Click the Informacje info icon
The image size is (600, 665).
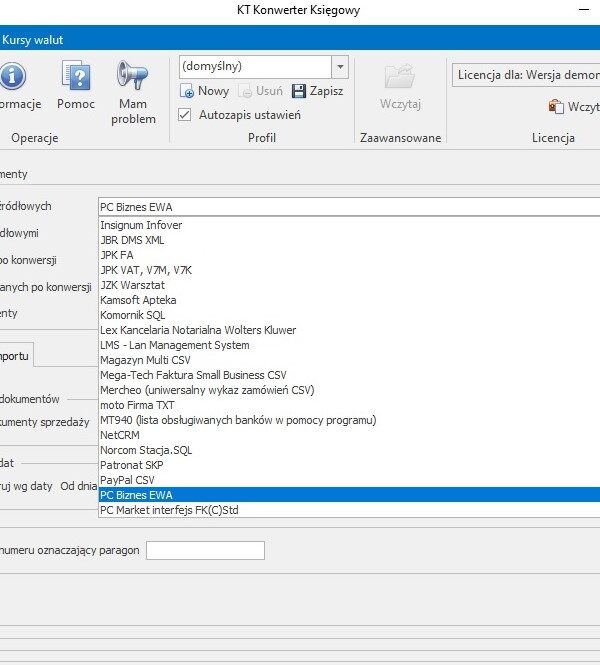click(x=13, y=76)
